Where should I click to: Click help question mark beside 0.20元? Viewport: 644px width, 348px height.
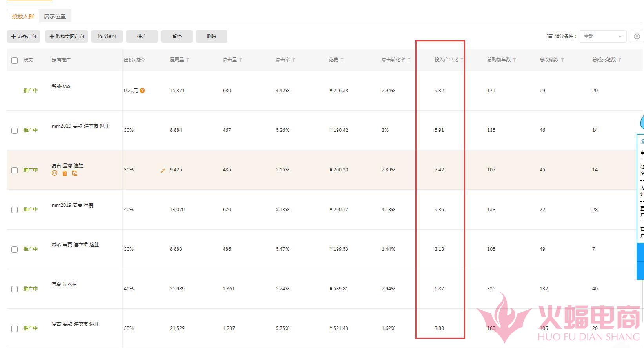[142, 91]
